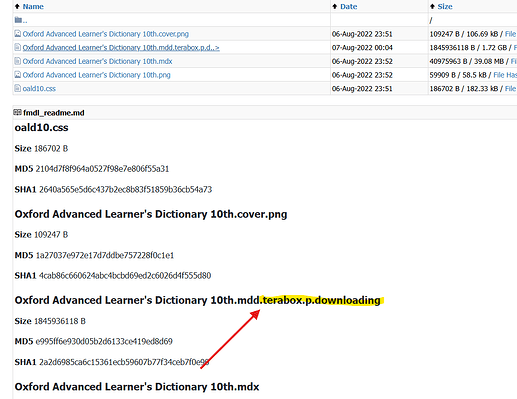Click the sort arrow beside Date
This screenshot has height=399, width=517.
pyautogui.click(x=335, y=6)
